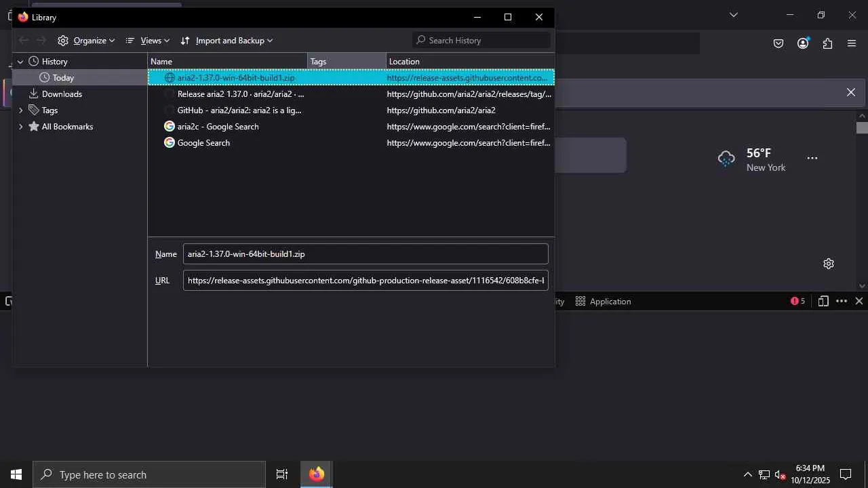Open the Import and Backup menu
Screen dimensions: 868x488
(226, 41)
